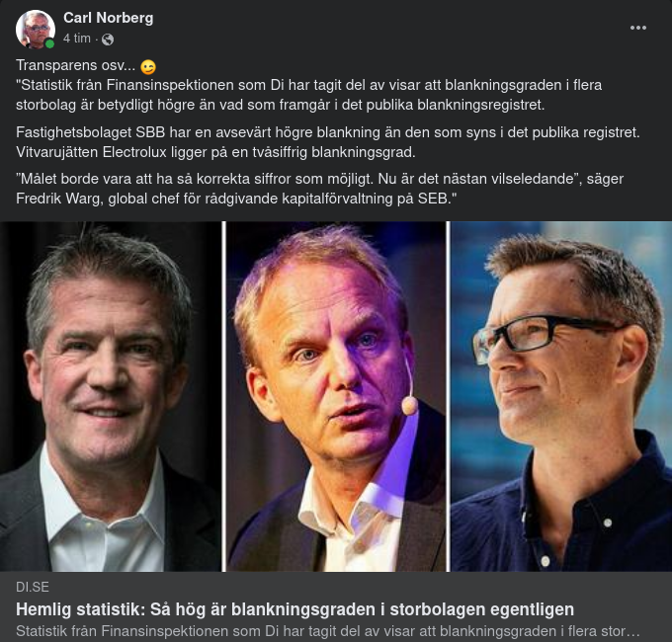
Task: Open Carl Norberg's profile picture
Action: 35,29
